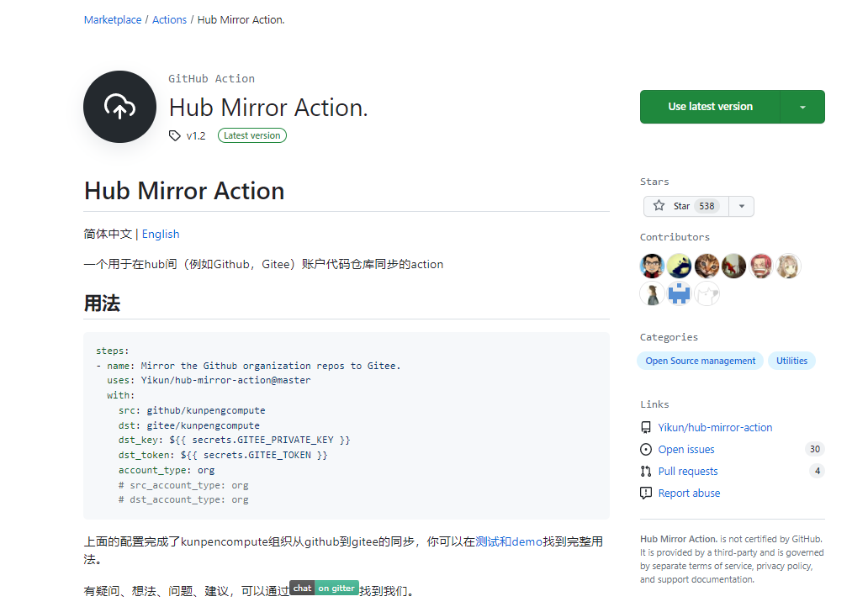The height and width of the screenshot is (607, 868).
Task: Click the star count 538
Action: [707, 206]
